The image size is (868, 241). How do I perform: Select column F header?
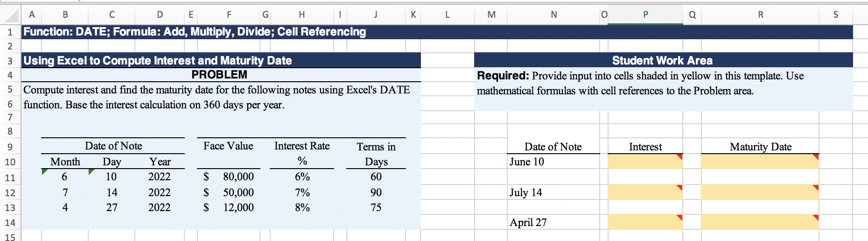click(229, 14)
